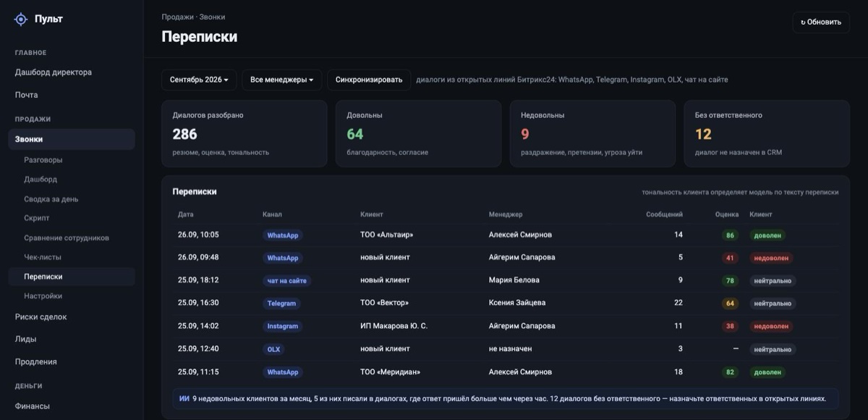This screenshot has height=420, width=868.
Task: Click the Telegram channel tag
Action: tap(281, 303)
